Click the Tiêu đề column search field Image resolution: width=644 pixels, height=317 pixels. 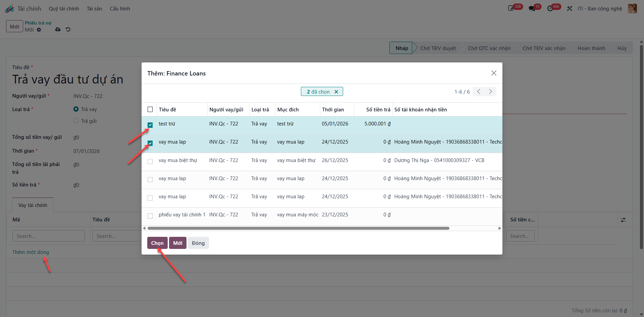point(117,236)
